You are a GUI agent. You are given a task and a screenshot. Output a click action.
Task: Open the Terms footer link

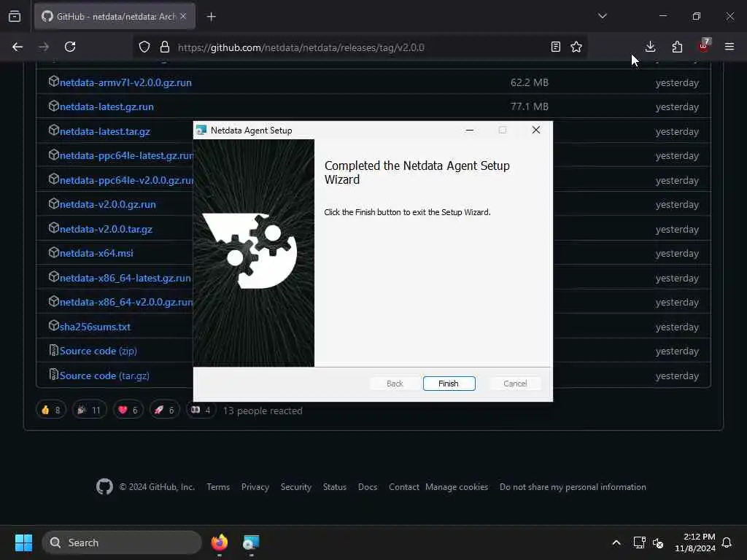click(x=218, y=486)
